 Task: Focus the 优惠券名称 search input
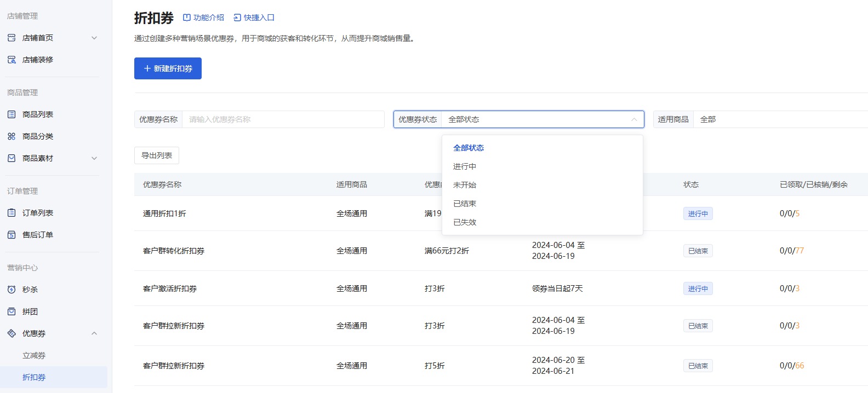283,119
